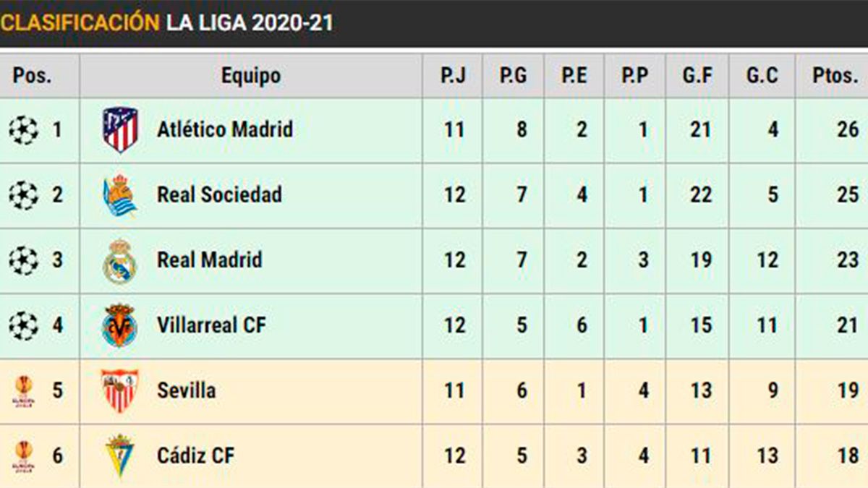Open the Atlético Madrid team name
The height and width of the screenshot is (488, 868).
[225, 130]
